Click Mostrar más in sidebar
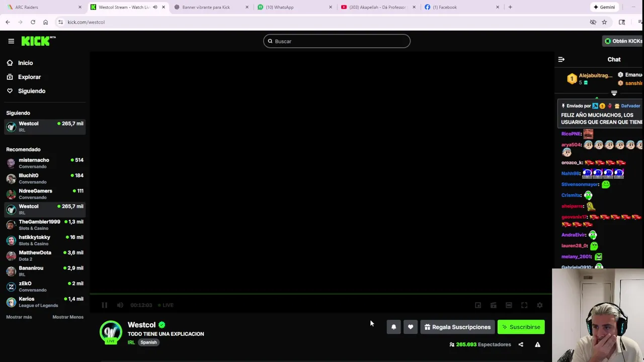The width and height of the screenshot is (644, 362). 19,317
